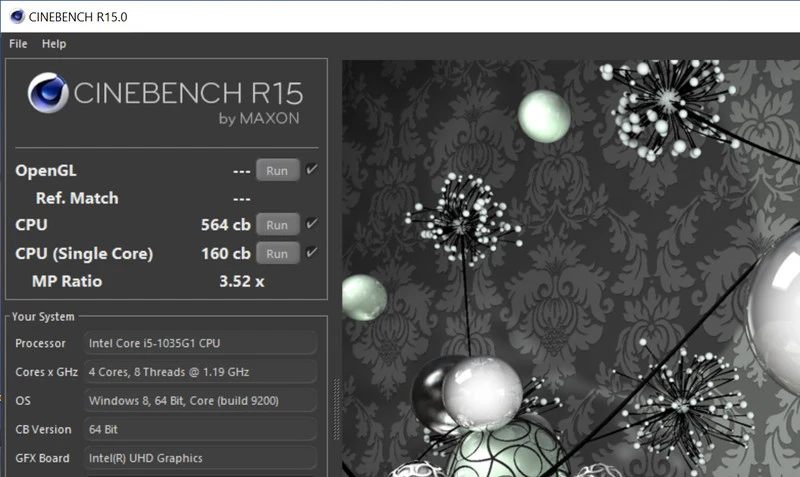Click the OpenGL label
This screenshot has width=800, height=477.
pos(46,170)
